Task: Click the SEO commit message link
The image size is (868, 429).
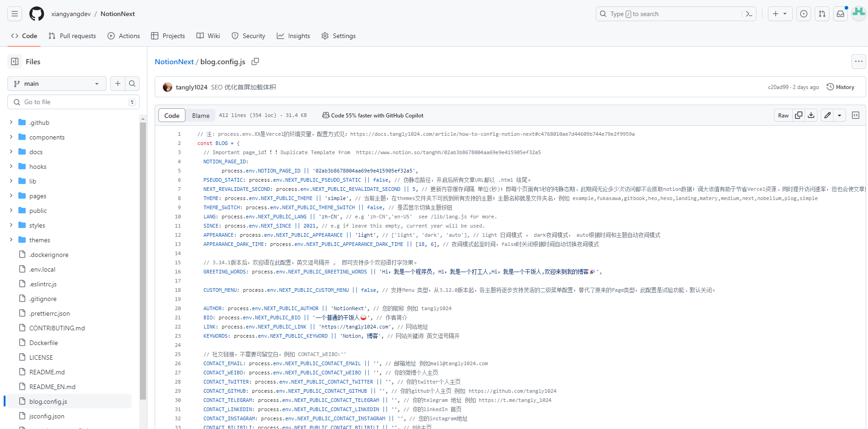Action: [x=243, y=87]
